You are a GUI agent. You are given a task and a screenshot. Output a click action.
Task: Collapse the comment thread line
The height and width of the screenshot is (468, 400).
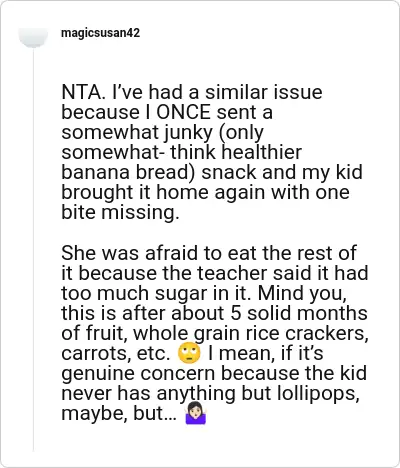coord(33,249)
